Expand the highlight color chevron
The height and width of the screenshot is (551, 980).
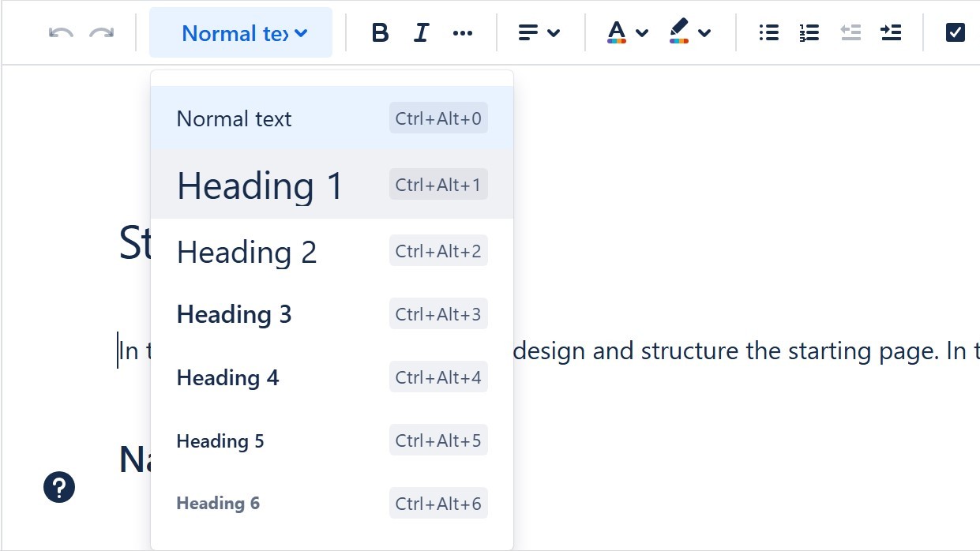pyautogui.click(x=704, y=32)
